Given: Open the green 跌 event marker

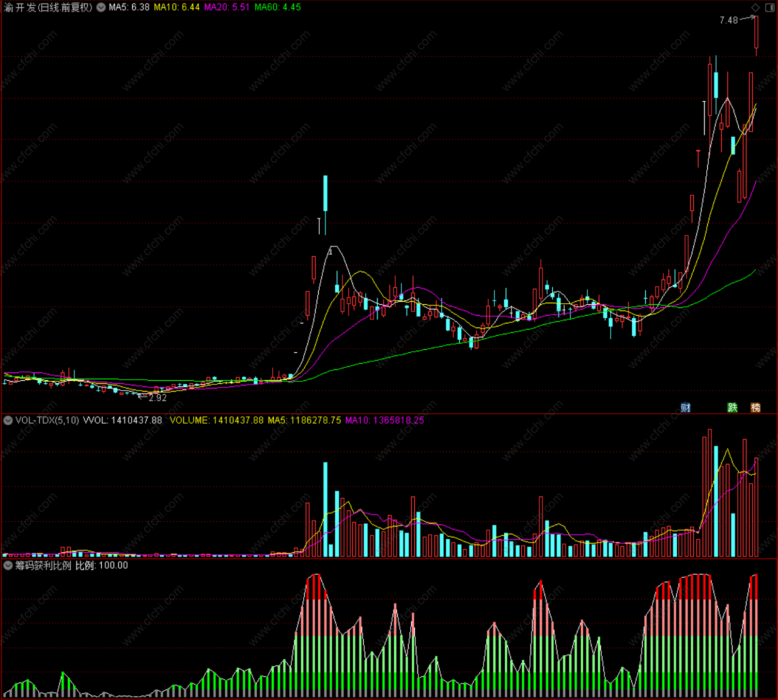Looking at the screenshot, I should (733, 408).
